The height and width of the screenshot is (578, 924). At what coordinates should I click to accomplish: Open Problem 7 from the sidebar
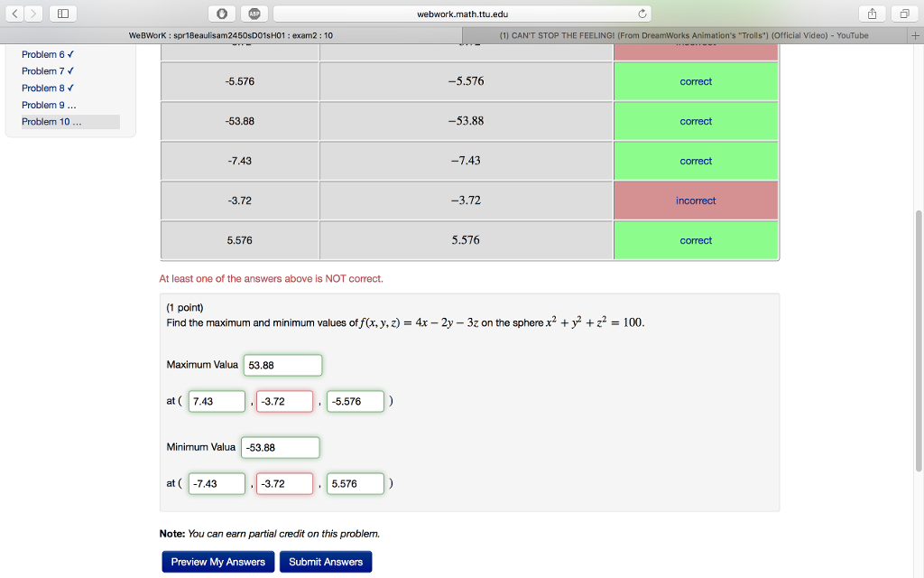pos(48,70)
